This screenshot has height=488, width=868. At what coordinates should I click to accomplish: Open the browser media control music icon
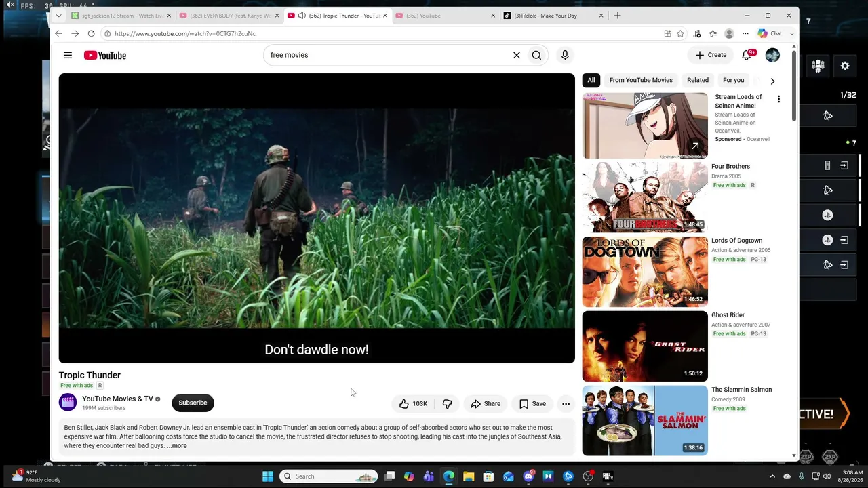click(696, 33)
